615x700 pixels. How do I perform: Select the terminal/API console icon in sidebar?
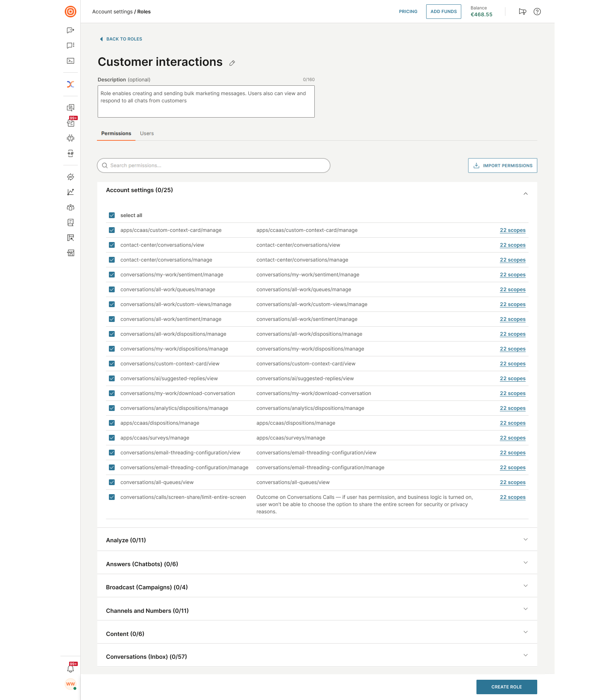click(x=71, y=61)
